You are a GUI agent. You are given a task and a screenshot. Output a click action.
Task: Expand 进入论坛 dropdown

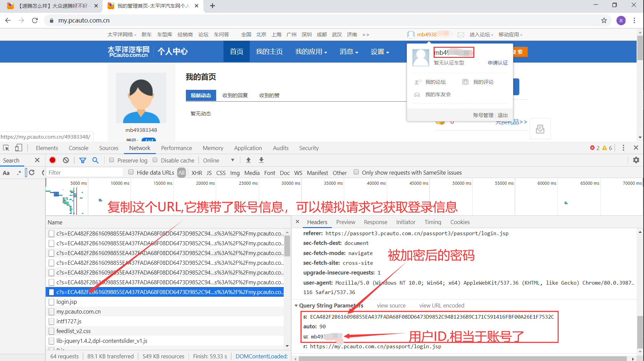pos(481,35)
